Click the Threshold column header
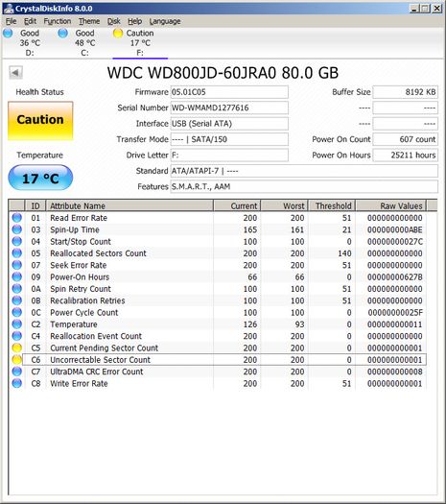Image resolution: width=446 pixels, height=504 pixels. click(x=332, y=205)
